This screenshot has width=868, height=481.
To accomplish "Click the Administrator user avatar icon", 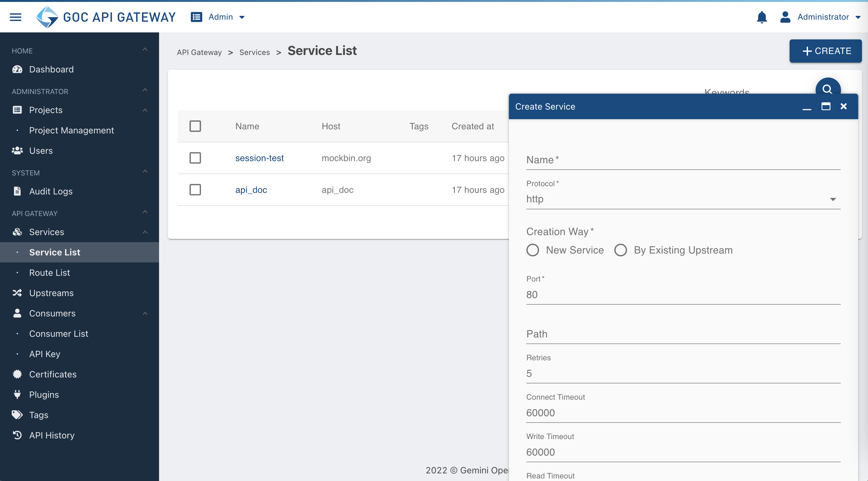I will [x=785, y=17].
